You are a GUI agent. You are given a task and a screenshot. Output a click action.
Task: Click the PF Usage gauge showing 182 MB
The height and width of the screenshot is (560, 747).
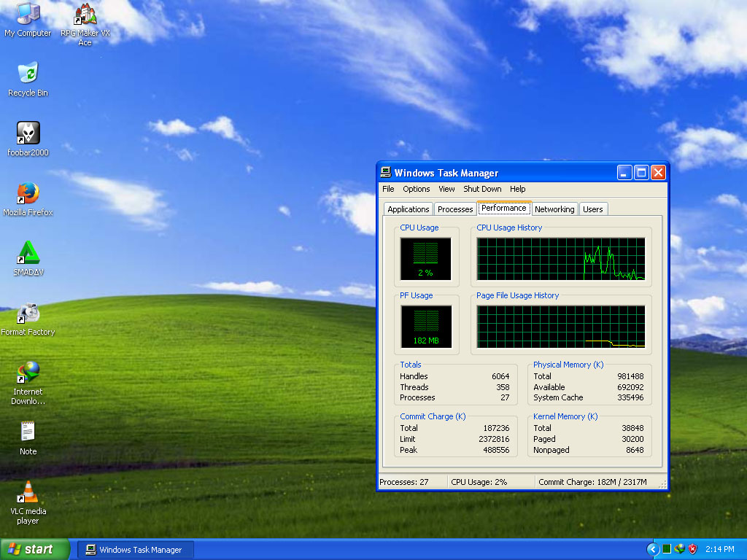426,327
